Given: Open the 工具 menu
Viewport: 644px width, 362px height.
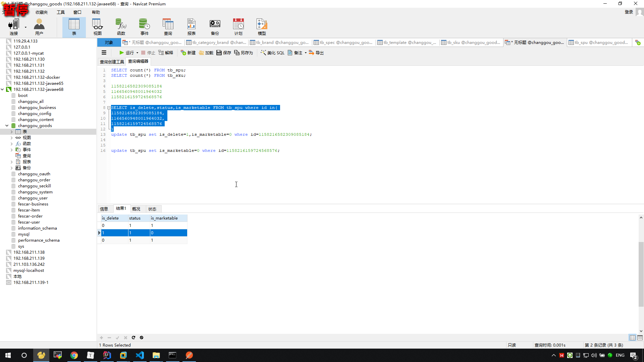Looking at the screenshot, I should [x=61, y=12].
